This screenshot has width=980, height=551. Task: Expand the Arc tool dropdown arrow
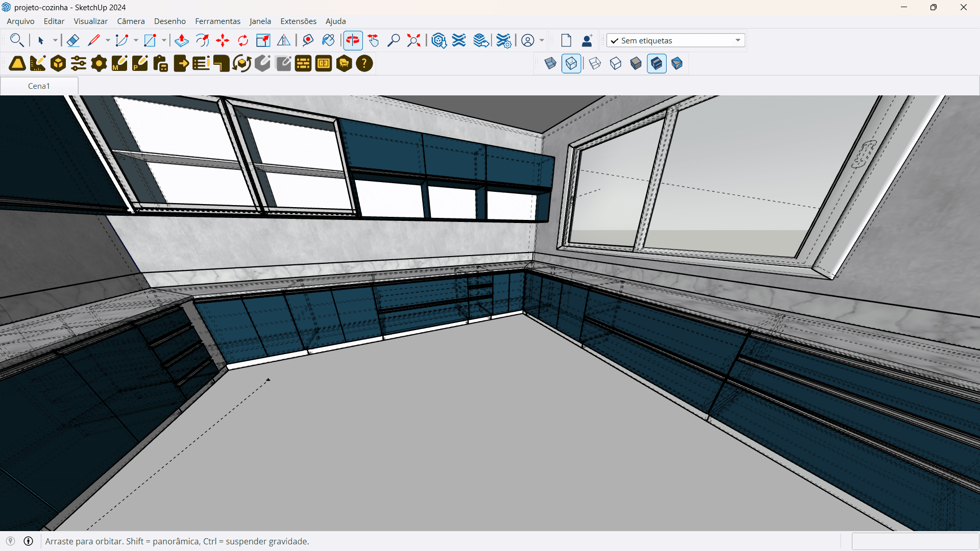point(136,40)
